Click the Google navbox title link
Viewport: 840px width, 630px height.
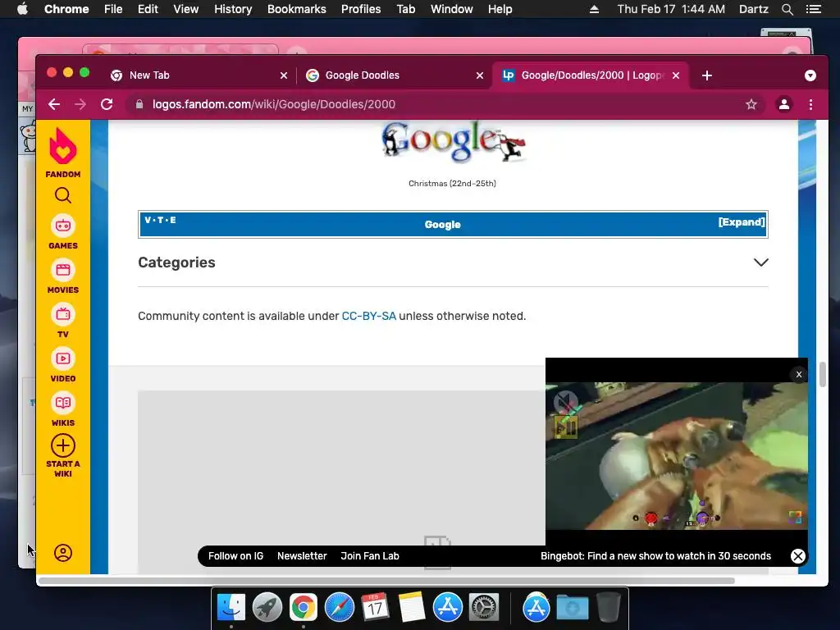(x=442, y=225)
